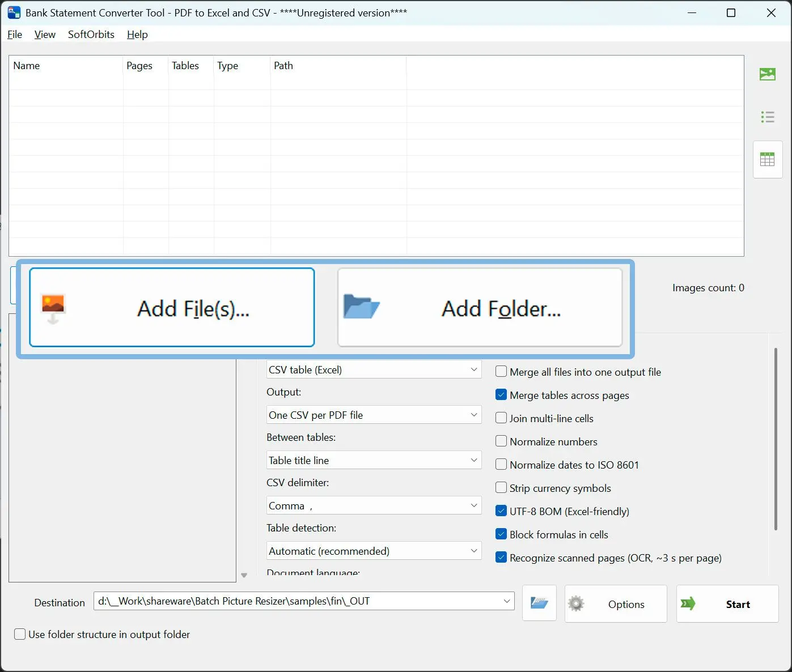Click the Table detection: label

pos(302,528)
